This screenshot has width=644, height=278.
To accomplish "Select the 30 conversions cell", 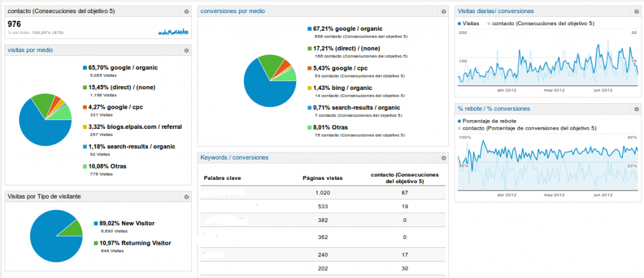I will (x=404, y=269).
